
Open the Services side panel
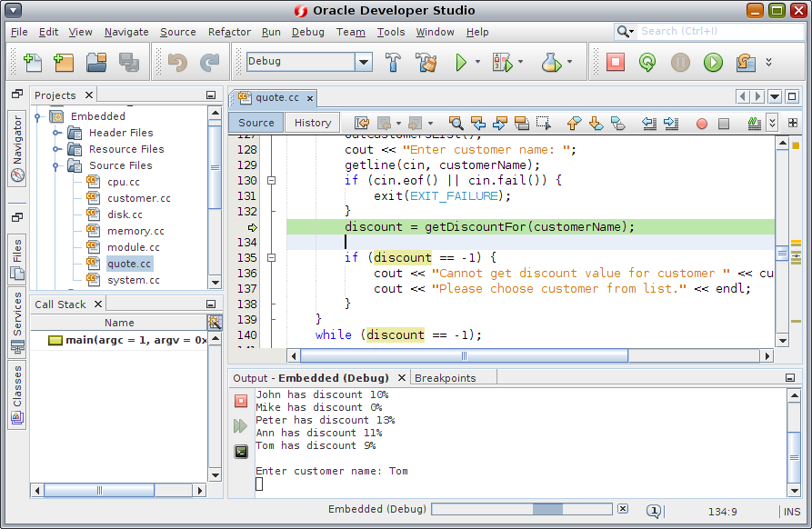(x=17, y=324)
